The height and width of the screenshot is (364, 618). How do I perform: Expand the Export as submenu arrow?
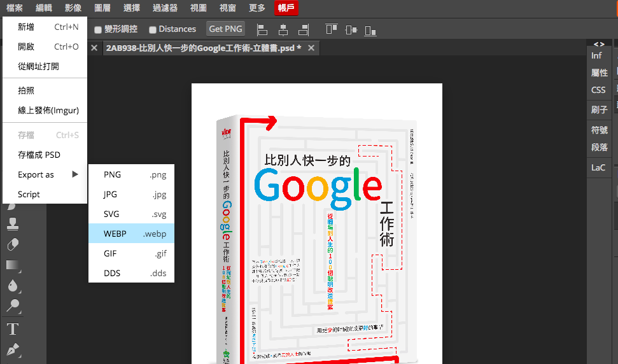click(75, 174)
